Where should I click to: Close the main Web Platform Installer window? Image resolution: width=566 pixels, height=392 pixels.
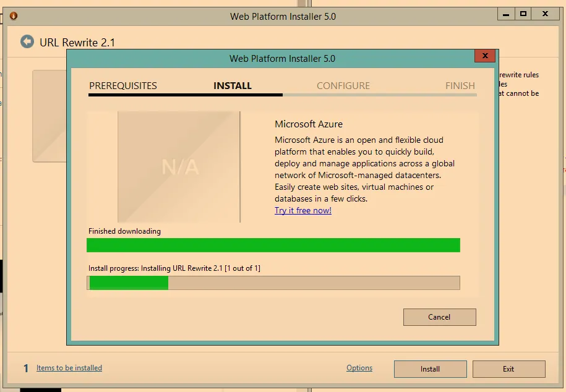click(546, 14)
